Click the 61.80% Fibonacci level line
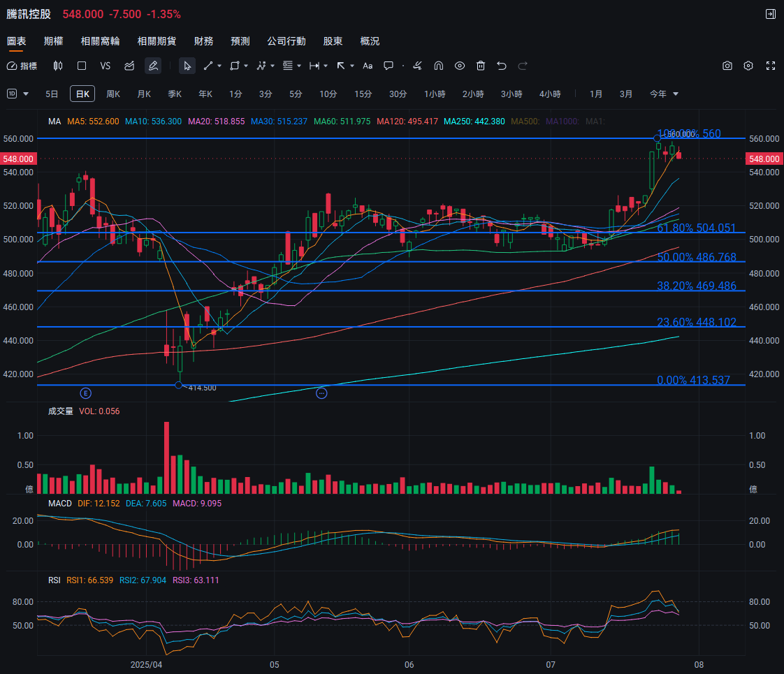The height and width of the screenshot is (674, 784). click(x=349, y=233)
